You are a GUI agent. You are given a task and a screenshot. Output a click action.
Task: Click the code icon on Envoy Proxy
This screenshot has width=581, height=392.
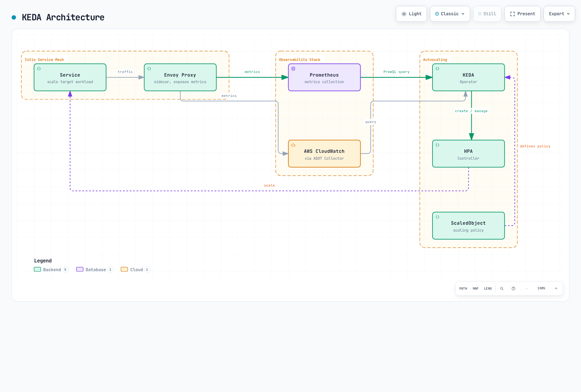click(x=149, y=69)
